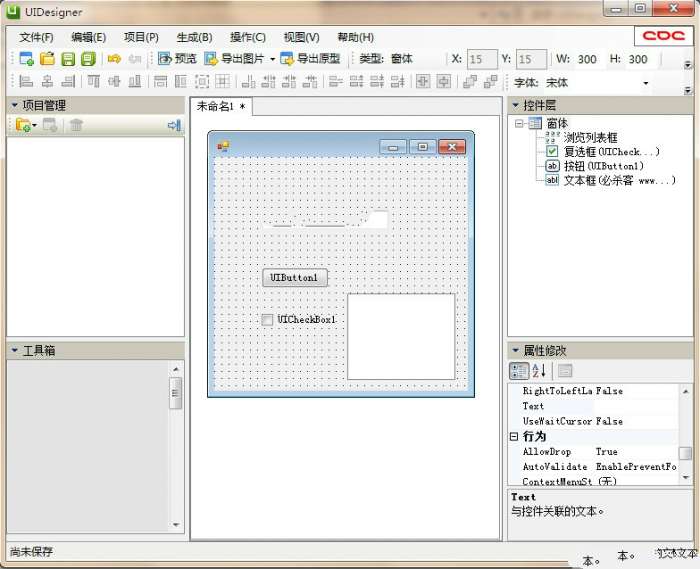Click the Text property value field
700x569 pixels.
(635, 406)
